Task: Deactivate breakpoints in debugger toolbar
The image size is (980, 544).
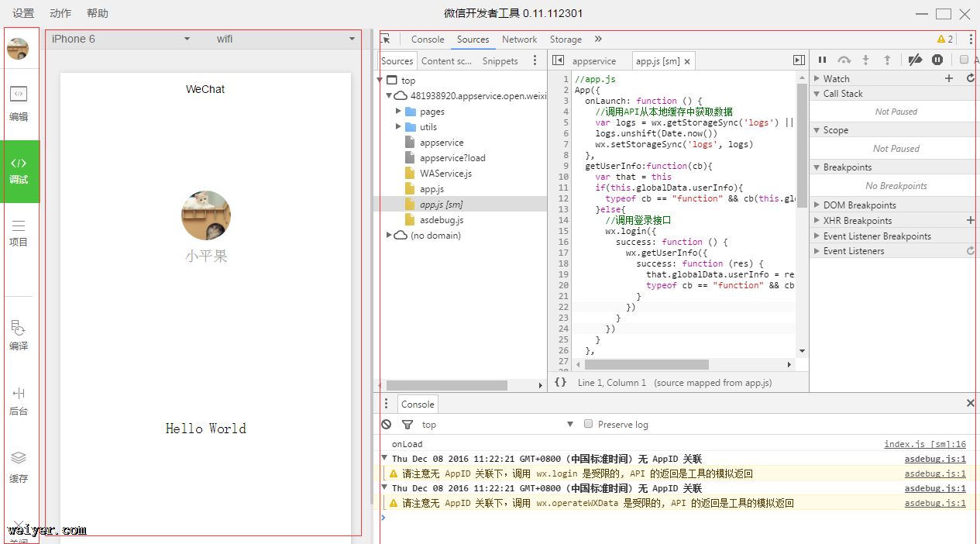Action: [915, 60]
